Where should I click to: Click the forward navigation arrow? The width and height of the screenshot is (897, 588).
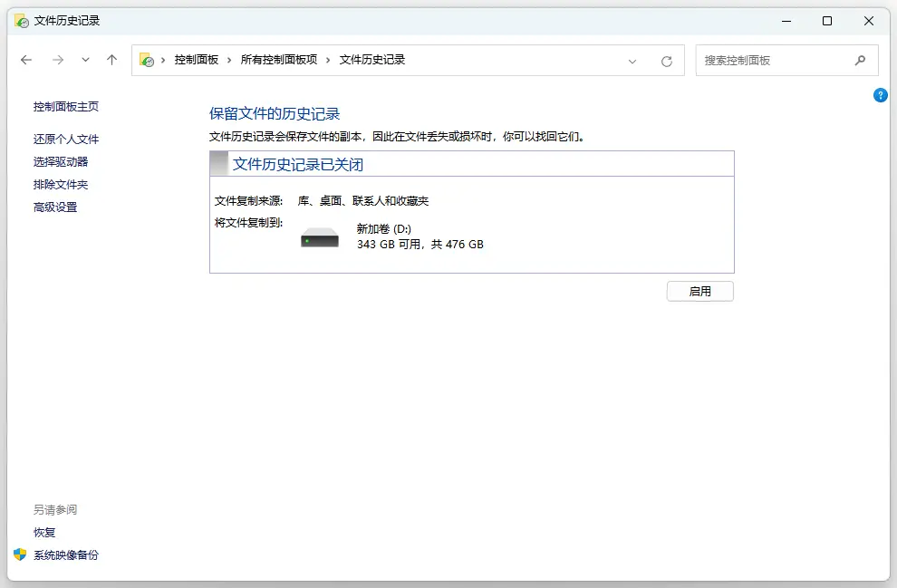pyautogui.click(x=56, y=60)
